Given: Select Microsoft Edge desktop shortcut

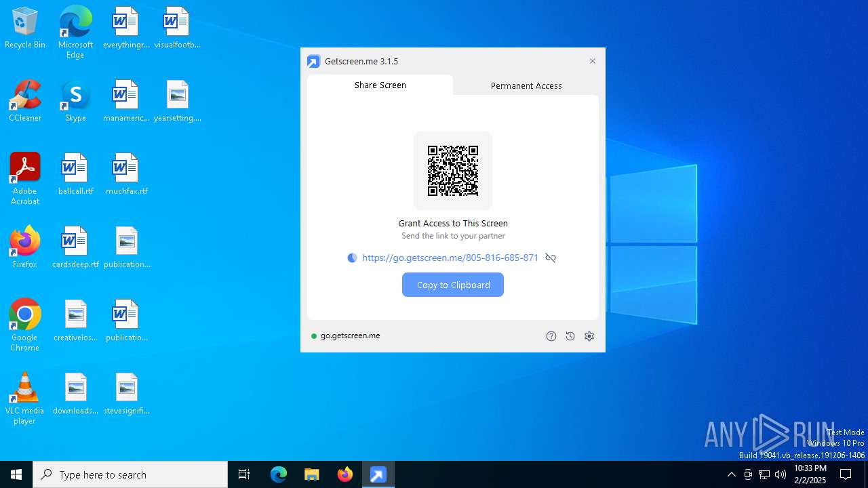Looking at the screenshot, I should 75,33.
